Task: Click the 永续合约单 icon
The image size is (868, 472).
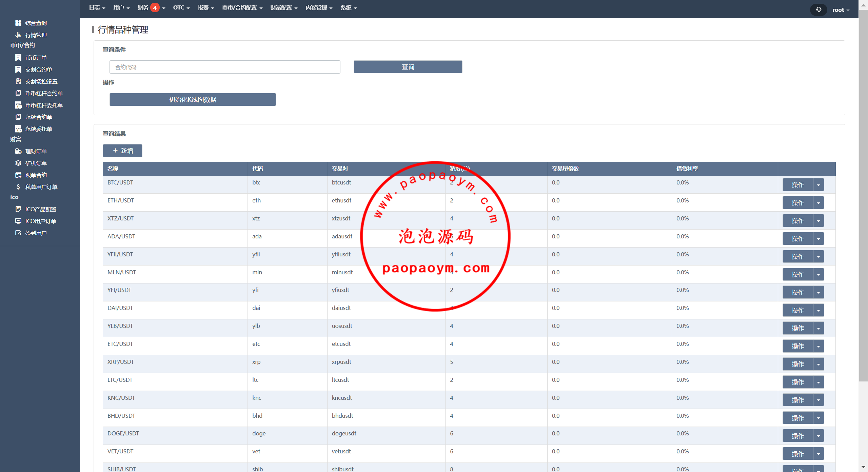Action: pyautogui.click(x=18, y=117)
